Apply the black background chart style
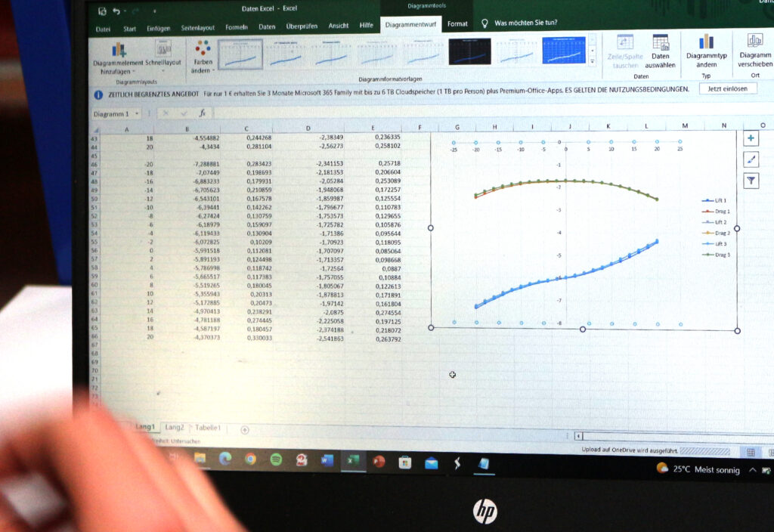 point(469,51)
